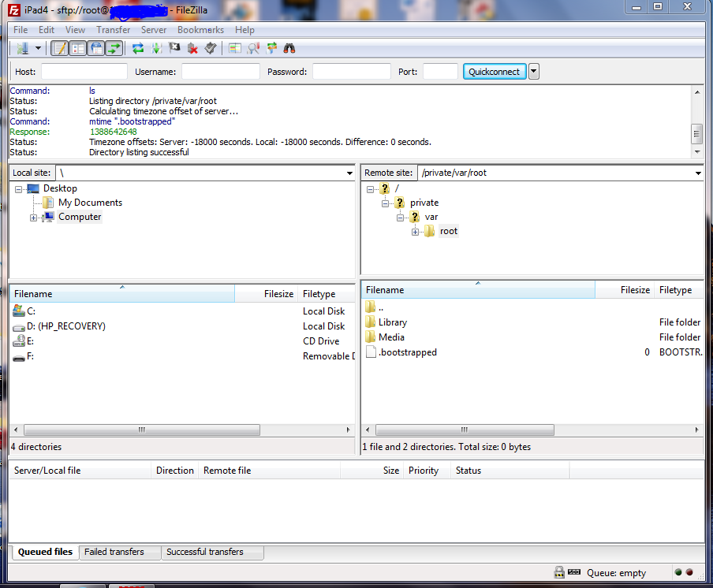
Task: Switch to the Queued files tab
Action: point(45,552)
